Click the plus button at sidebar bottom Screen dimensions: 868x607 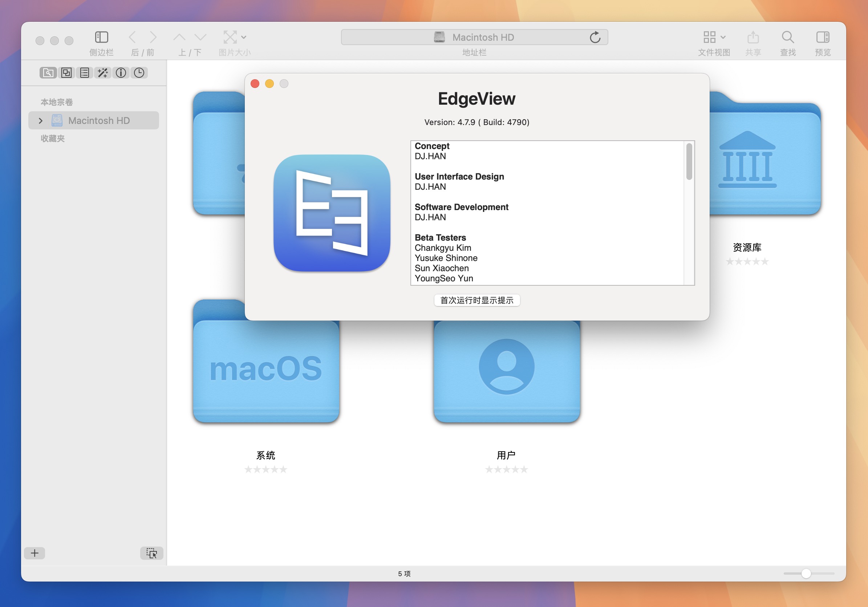point(35,553)
